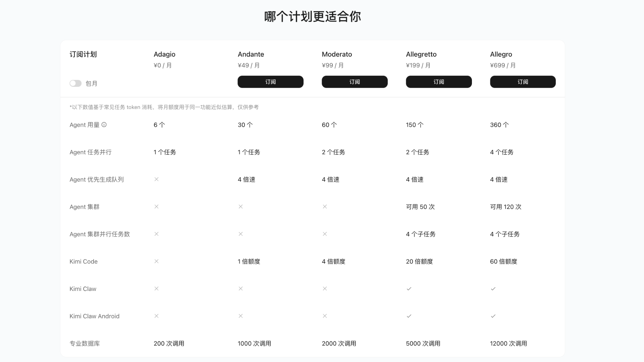Click the 订阅 button under Moderato
The width and height of the screenshot is (644, 362).
355,82
